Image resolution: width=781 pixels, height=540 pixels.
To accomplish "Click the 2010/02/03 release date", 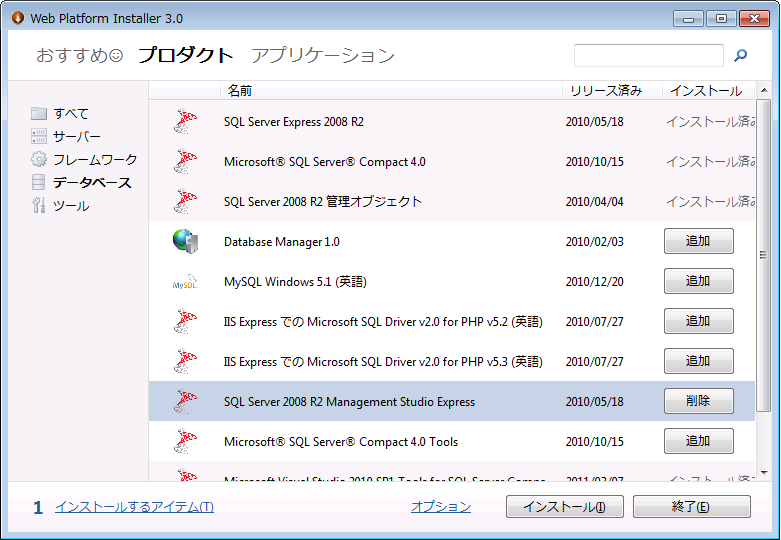I will 594,242.
